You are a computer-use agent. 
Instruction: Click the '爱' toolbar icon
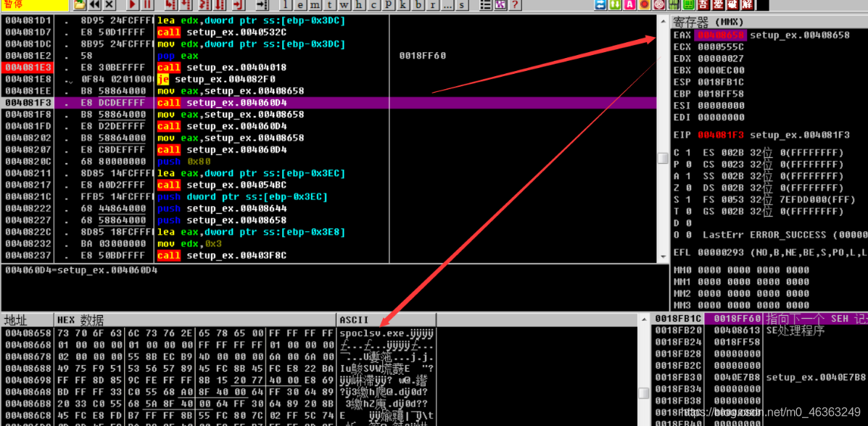pos(717,5)
